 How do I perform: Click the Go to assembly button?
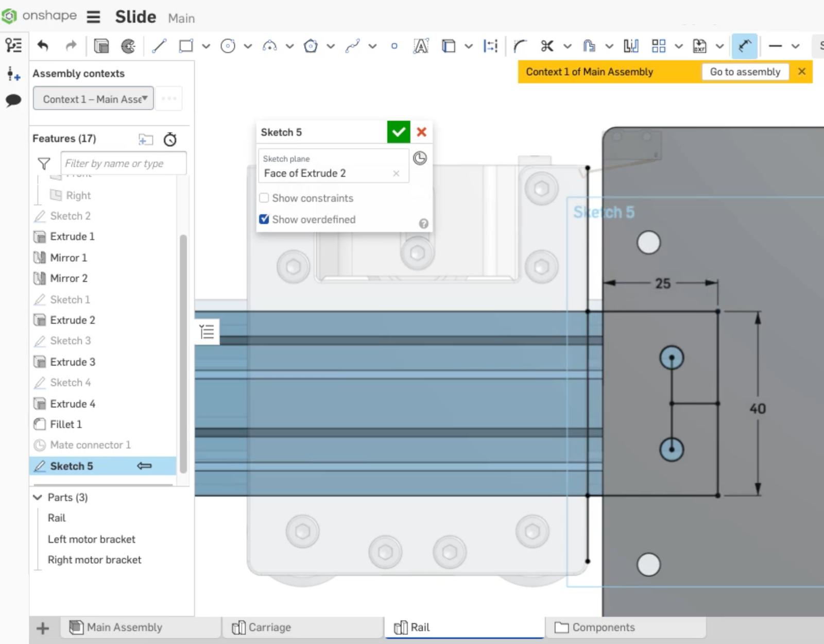point(745,72)
